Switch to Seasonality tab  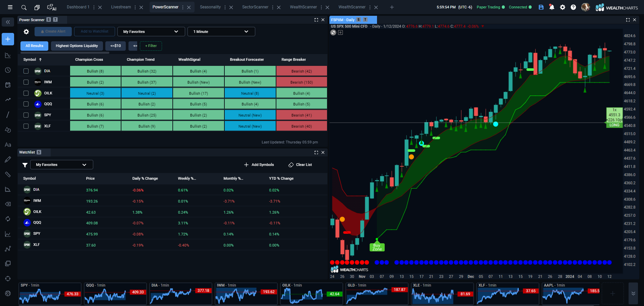tap(210, 7)
